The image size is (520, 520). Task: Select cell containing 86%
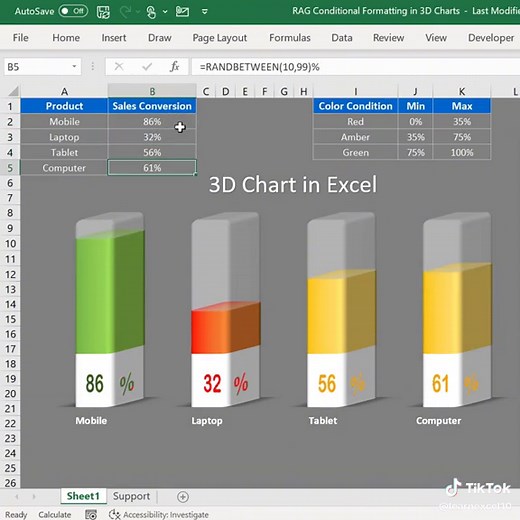[x=152, y=122]
